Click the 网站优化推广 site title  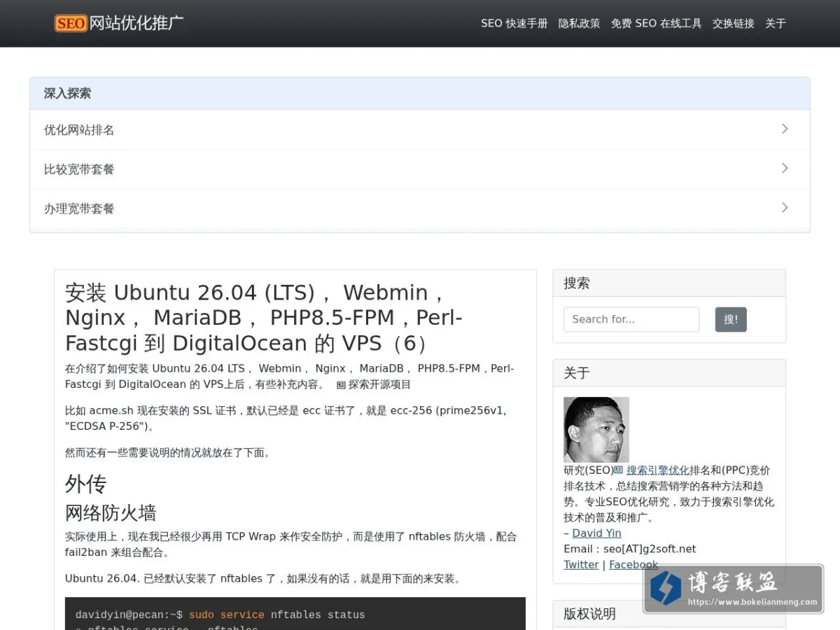(x=137, y=23)
